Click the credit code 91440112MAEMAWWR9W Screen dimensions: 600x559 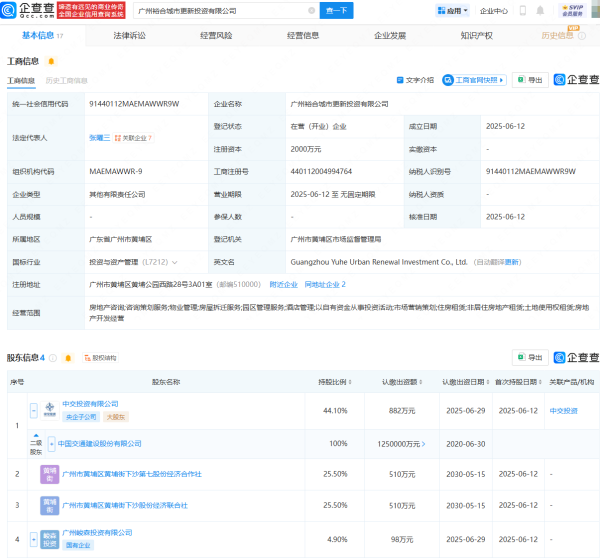pyautogui.click(x=134, y=104)
